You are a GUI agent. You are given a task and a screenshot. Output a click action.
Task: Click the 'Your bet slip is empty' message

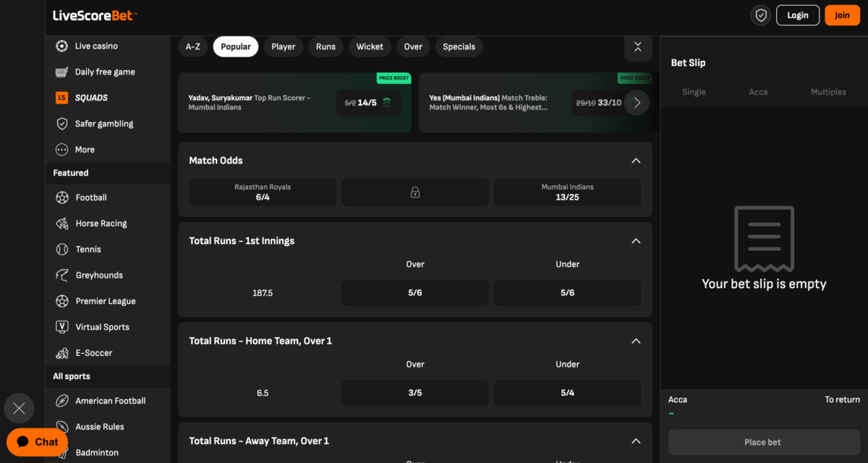[x=764, y=284]
